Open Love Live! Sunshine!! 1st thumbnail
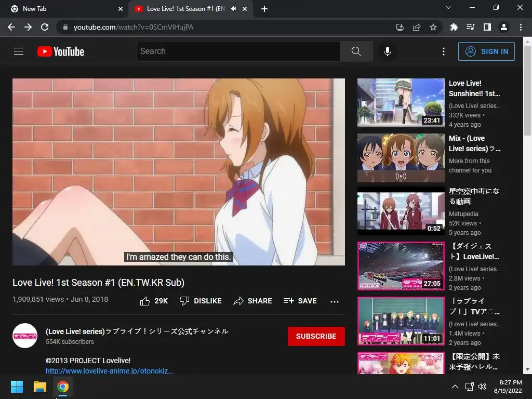 click(401, 103)
